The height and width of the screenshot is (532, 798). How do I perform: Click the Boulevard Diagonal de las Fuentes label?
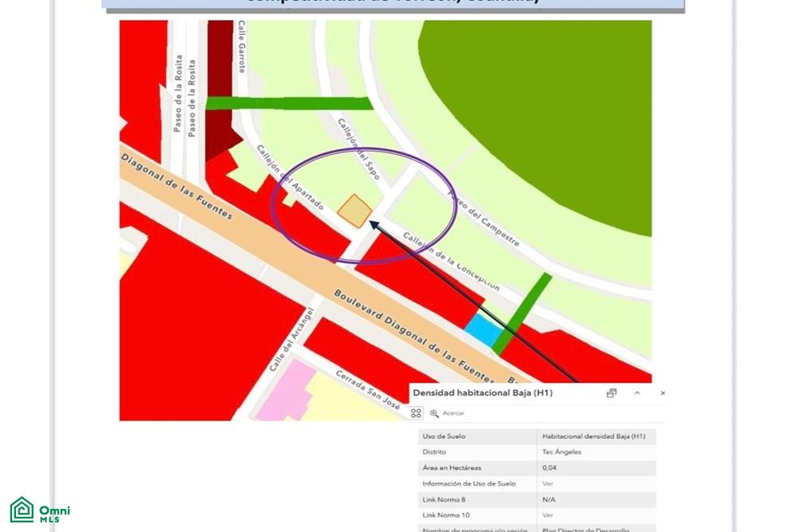point(413,336)
